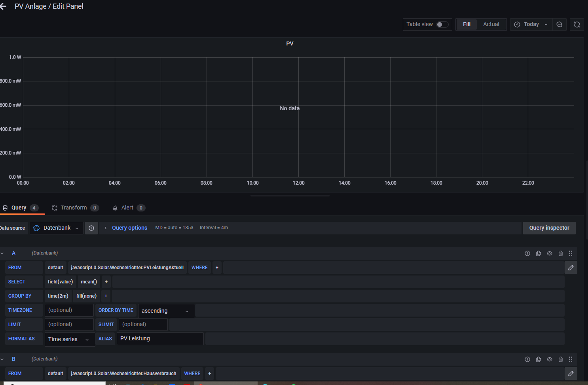Switch to the Transform tab
The width and height of the screenshot is (588, 385).
pos(75,208)
